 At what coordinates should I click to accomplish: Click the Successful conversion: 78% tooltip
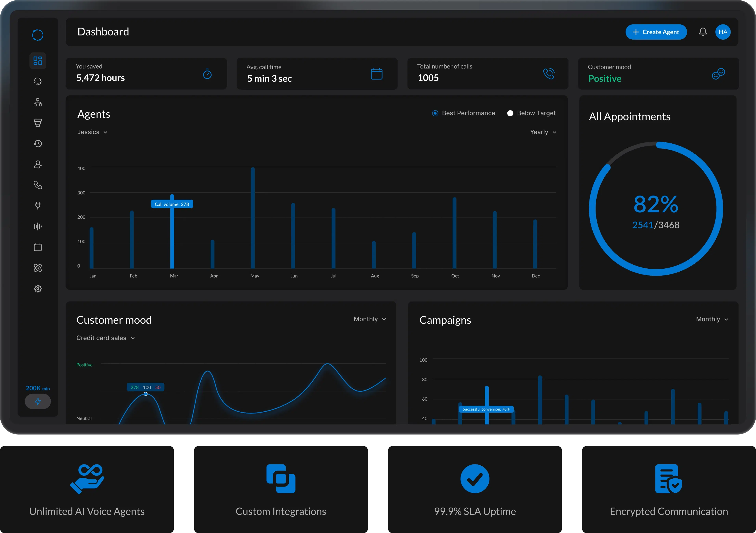(486, 409)
